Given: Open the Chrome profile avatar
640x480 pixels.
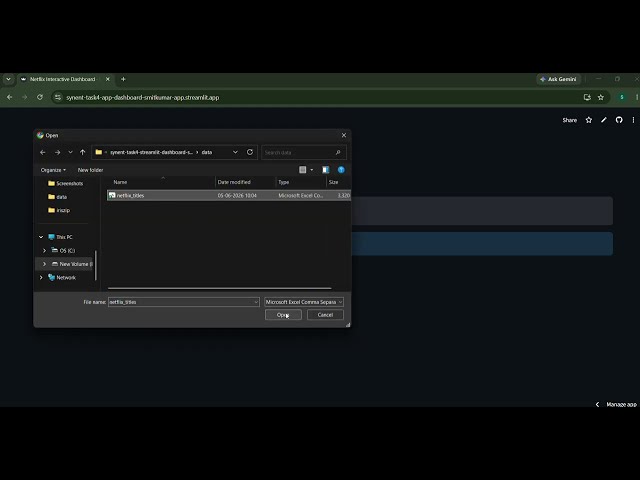Looking at the screenshot, I should pos(622,97).
